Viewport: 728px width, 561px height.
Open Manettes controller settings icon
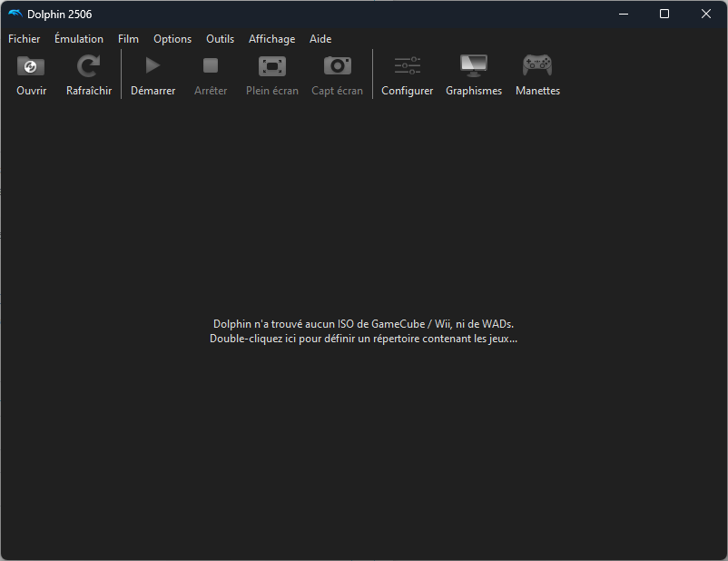[x=537, y=66]
